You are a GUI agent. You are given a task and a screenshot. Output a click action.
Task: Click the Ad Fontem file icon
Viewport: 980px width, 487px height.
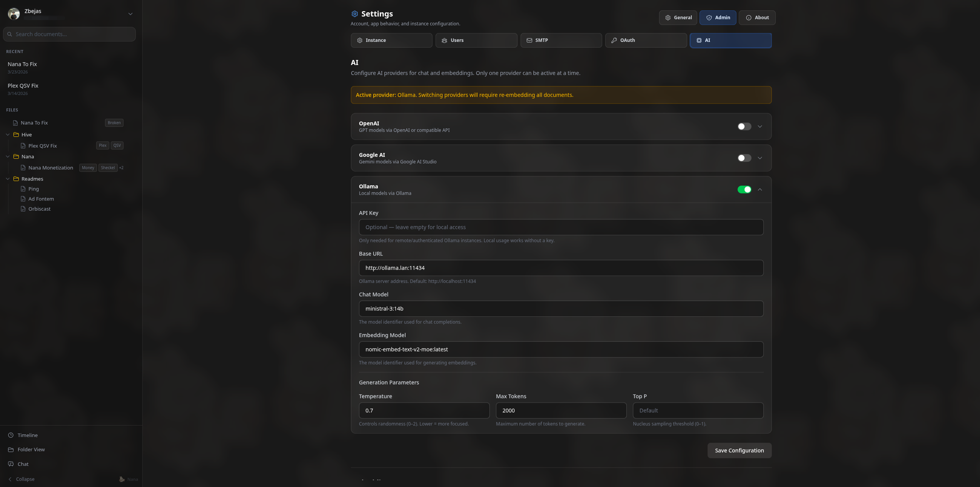tap(23, 199)
